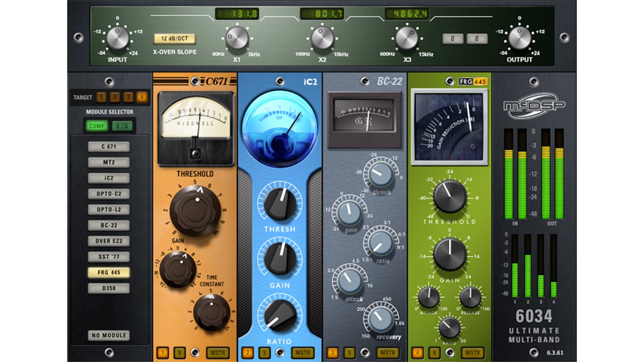Choose the BC-22 module in list
The height and width of the screenshot is (362, 644).
109,225
